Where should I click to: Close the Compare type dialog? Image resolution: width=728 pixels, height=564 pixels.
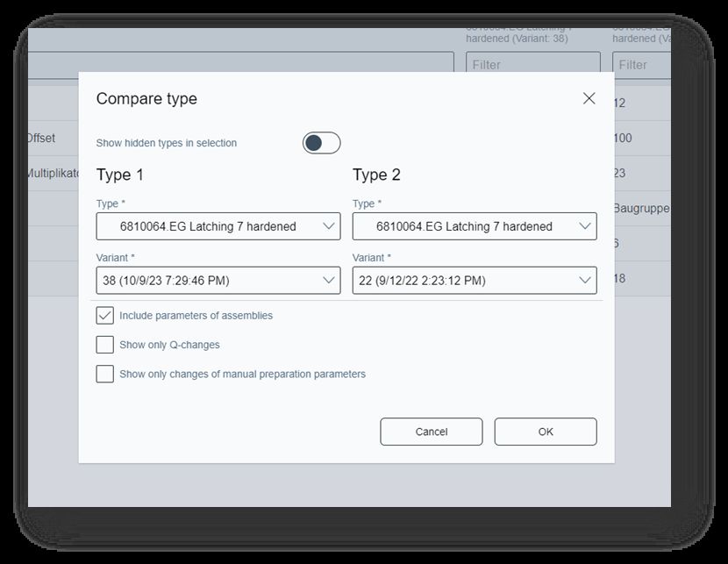[589, 98]
